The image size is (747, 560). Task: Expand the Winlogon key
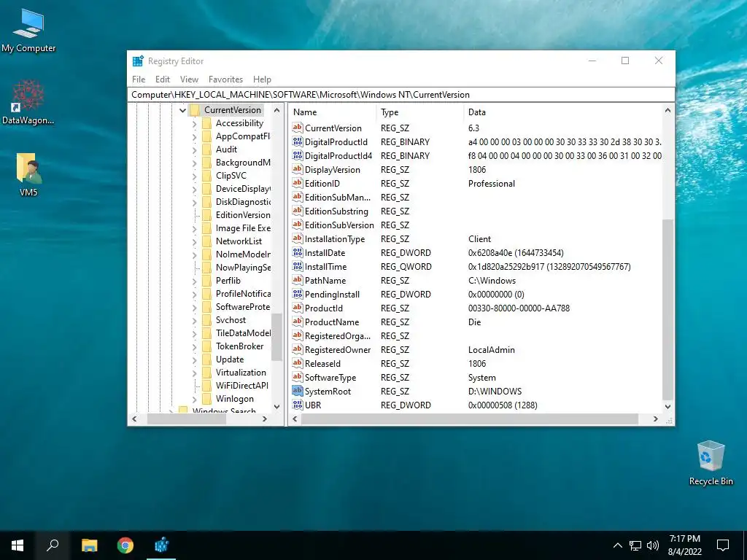pyautogui.click(x=194, y=400)
